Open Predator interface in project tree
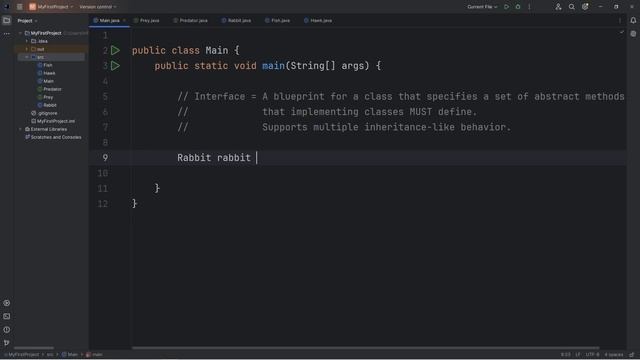The height and width of the screenshot is (360, 640). tap(49, 89)
